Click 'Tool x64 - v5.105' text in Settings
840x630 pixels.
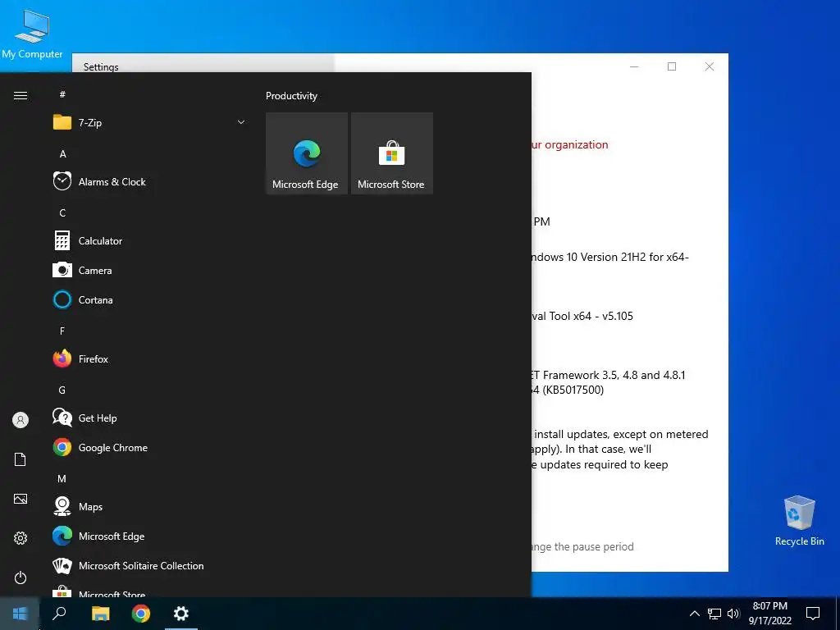[x=591, y=316]
